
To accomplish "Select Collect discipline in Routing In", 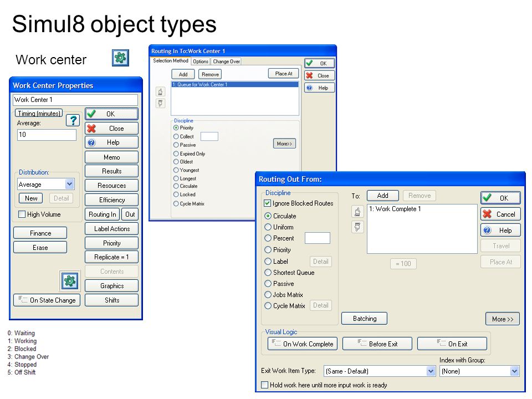I will [x=176, y=136].
